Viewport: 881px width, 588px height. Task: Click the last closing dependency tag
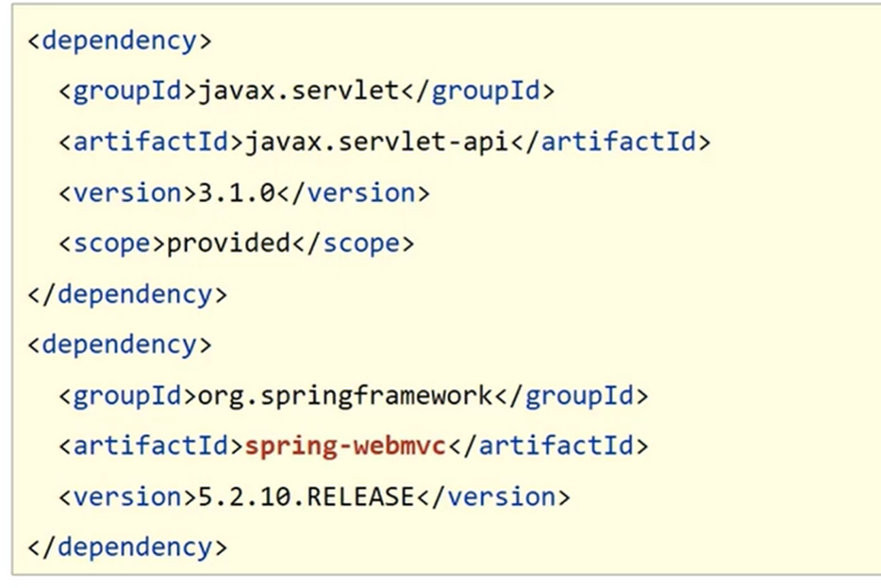click(x=127, y=547)
